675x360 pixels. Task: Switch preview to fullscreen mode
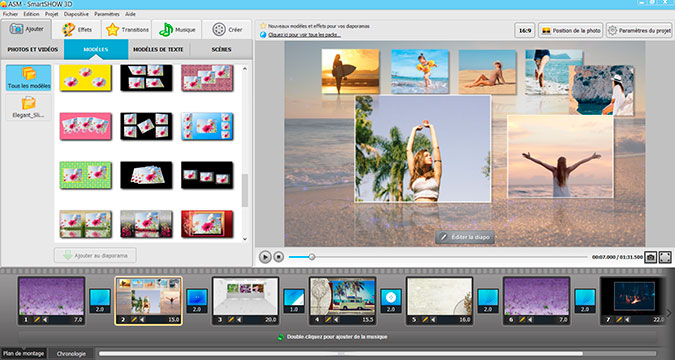(665, 257)
